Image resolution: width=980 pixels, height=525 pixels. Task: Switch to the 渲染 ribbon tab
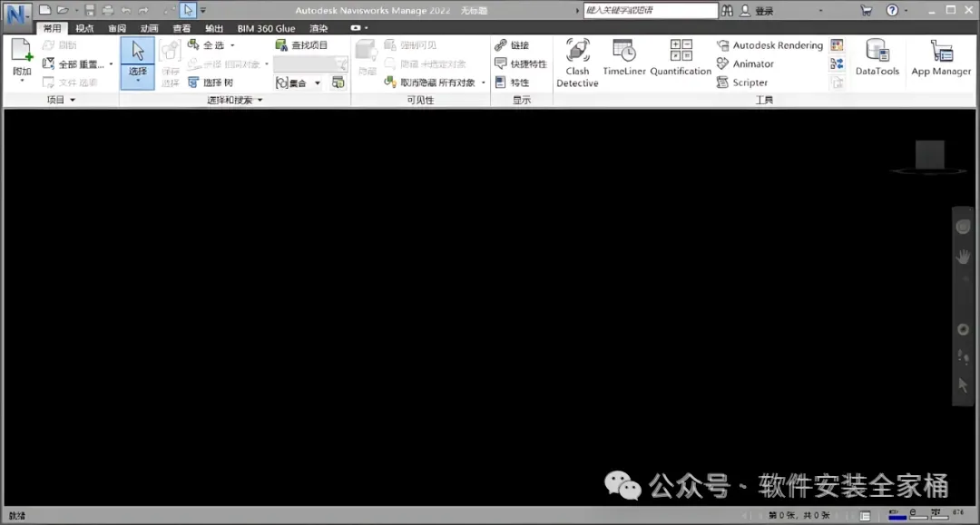click(318, 28)
